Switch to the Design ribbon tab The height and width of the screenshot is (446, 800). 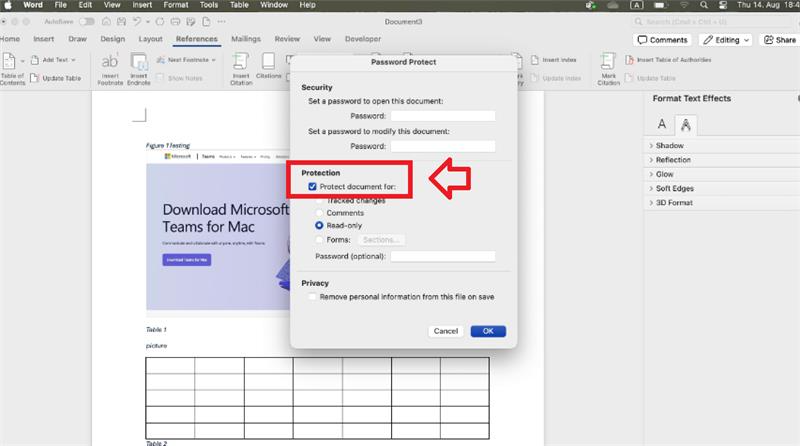(x=113, y=39)
